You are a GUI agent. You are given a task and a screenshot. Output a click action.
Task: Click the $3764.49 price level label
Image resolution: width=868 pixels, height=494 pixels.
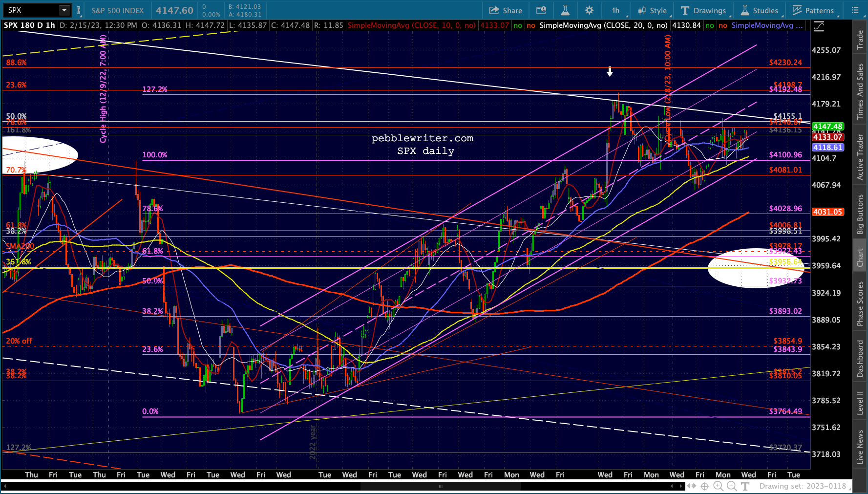(x=785, y=411)
